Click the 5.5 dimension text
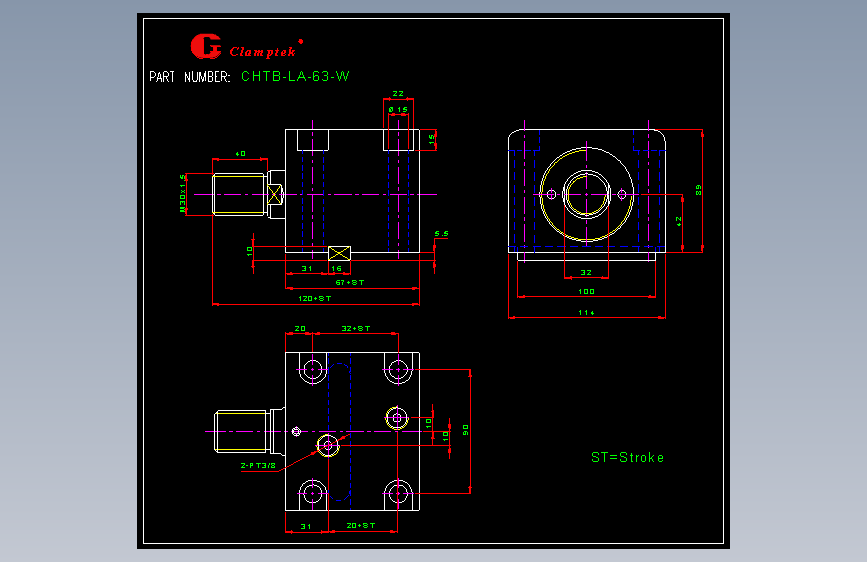 pyautogui.click(x=441, y=233)
